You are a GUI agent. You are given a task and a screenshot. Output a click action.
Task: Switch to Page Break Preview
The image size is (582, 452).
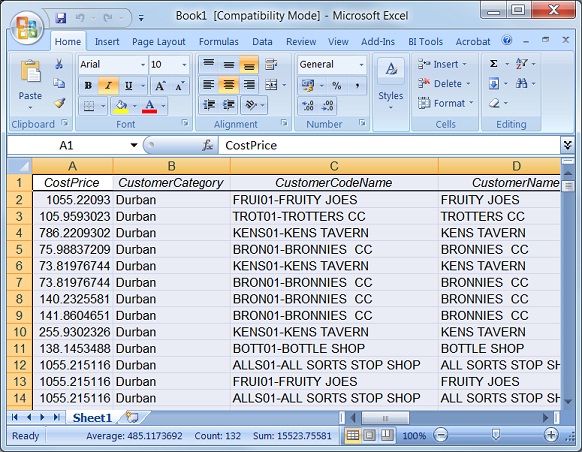387,435
